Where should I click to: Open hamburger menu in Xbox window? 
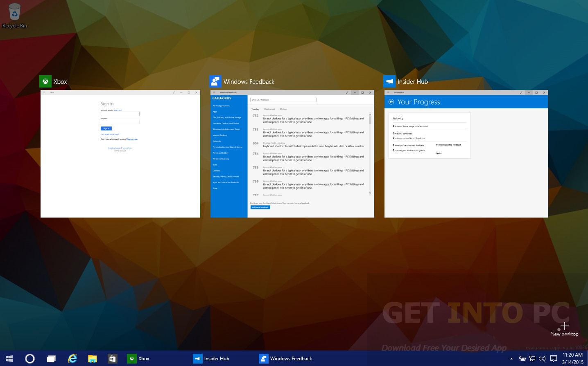(x=44, y=92)
